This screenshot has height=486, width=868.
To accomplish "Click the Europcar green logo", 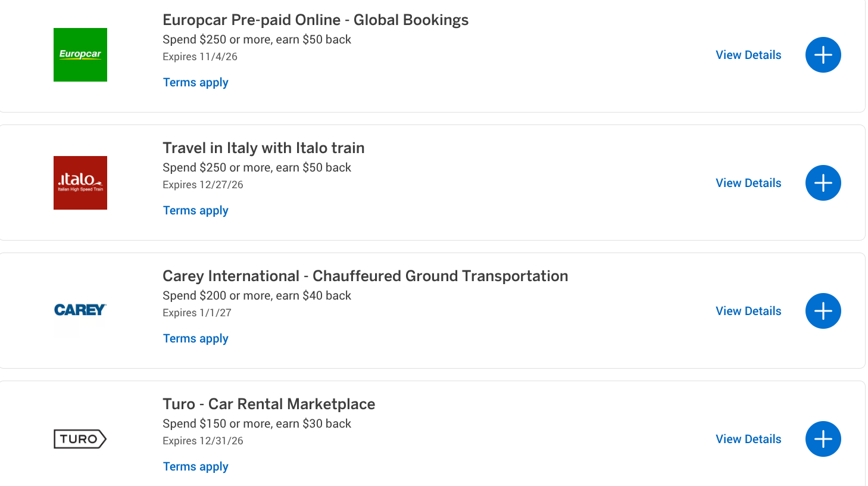I will click(80, 55).
